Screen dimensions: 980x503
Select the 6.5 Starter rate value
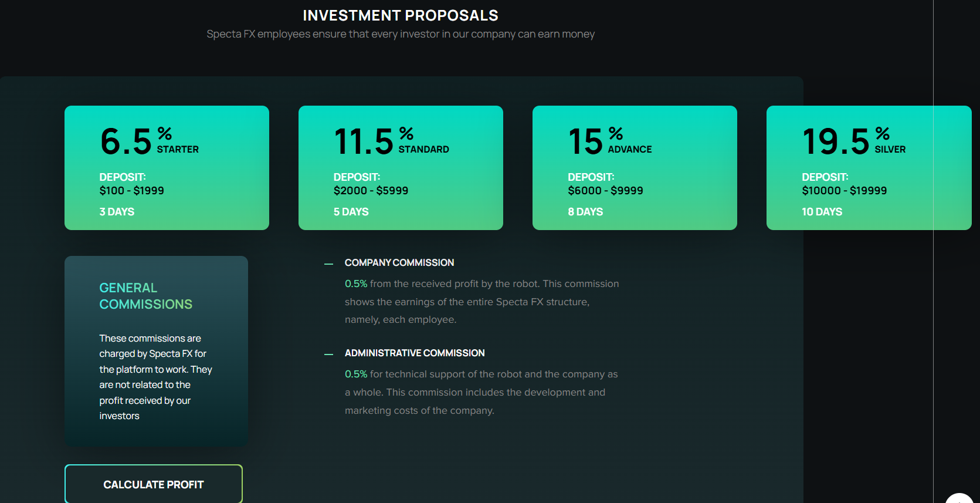pyautogui.click(x=126, y=141)
